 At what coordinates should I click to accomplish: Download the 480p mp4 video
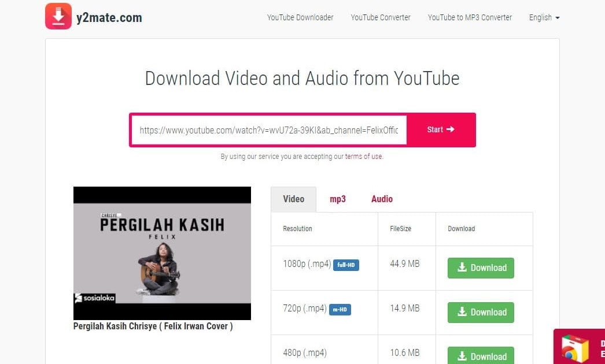click(481, 355)
